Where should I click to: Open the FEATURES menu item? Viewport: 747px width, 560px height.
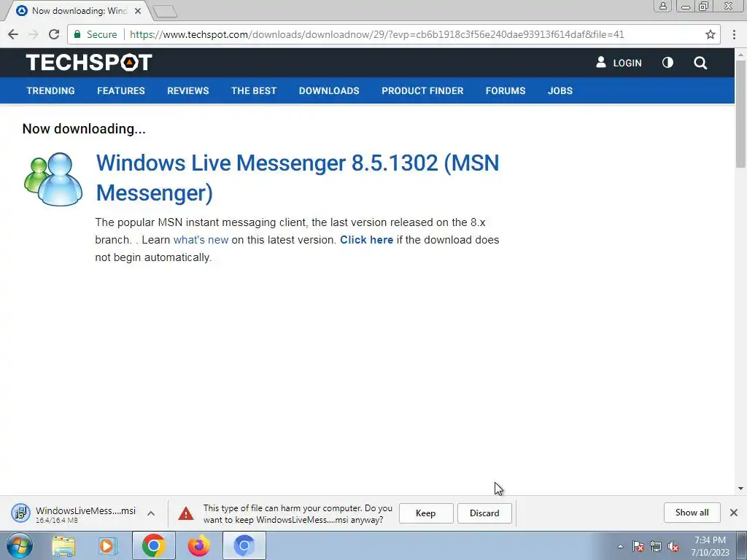tap(121, 90)
